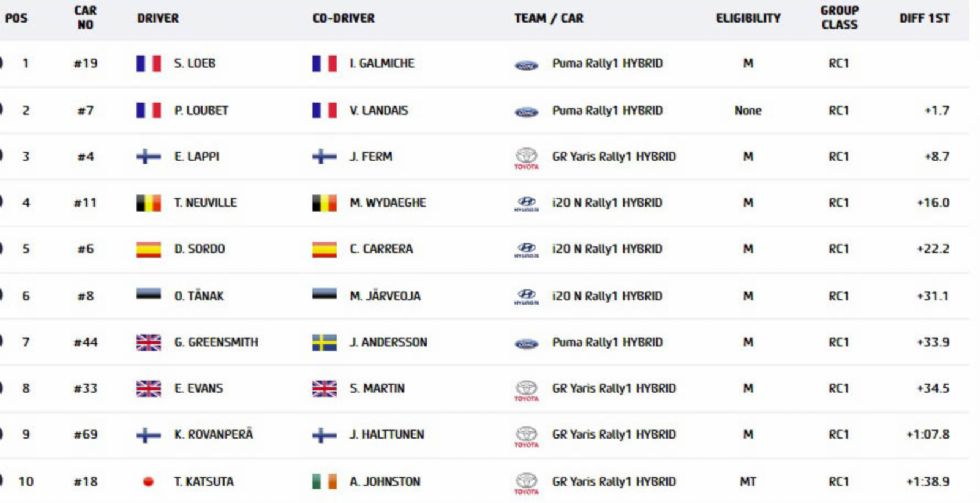Open driver K. Rovanperä's entry
Viewport: 980px width, 503px height.
coord(214,434)
